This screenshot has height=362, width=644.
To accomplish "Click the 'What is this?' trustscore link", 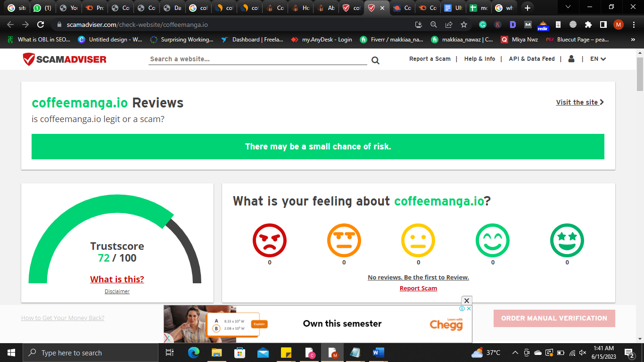I will [x=117, y=279].
